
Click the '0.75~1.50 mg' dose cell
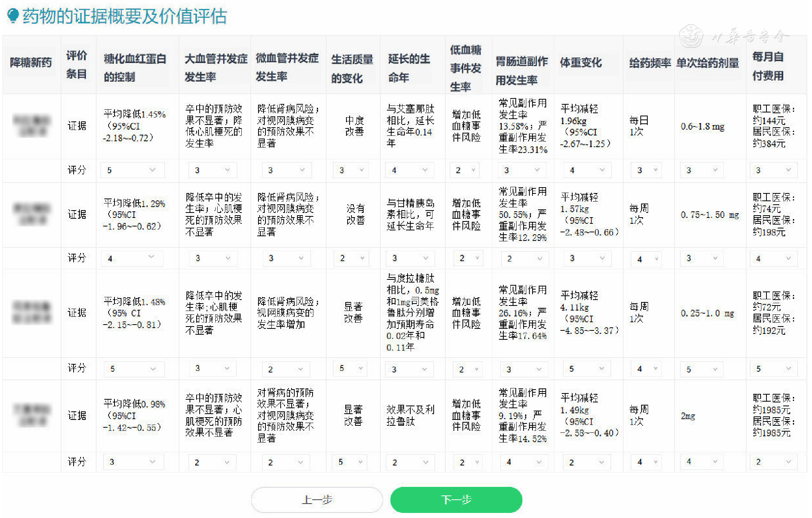click(710, 215)
